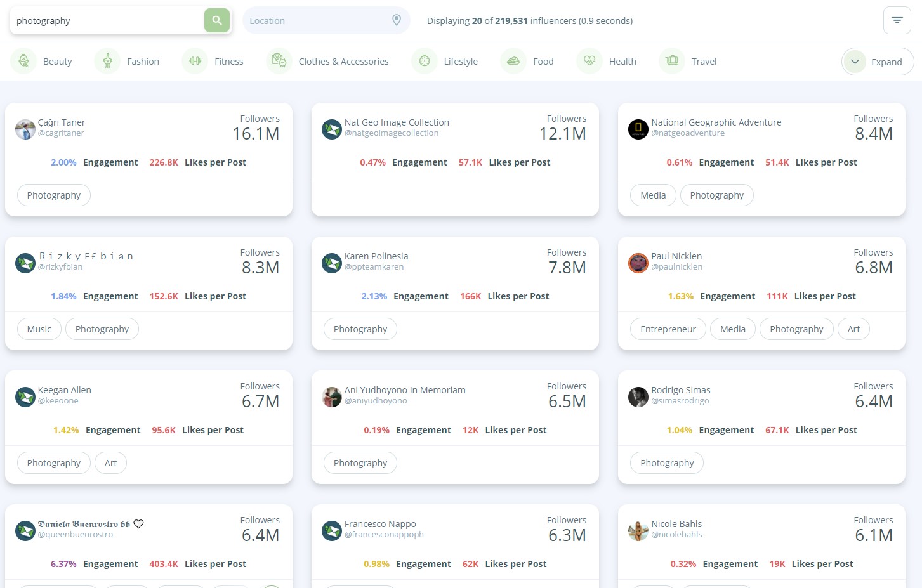Click Daniela Buenrostro's avatar

25,531
